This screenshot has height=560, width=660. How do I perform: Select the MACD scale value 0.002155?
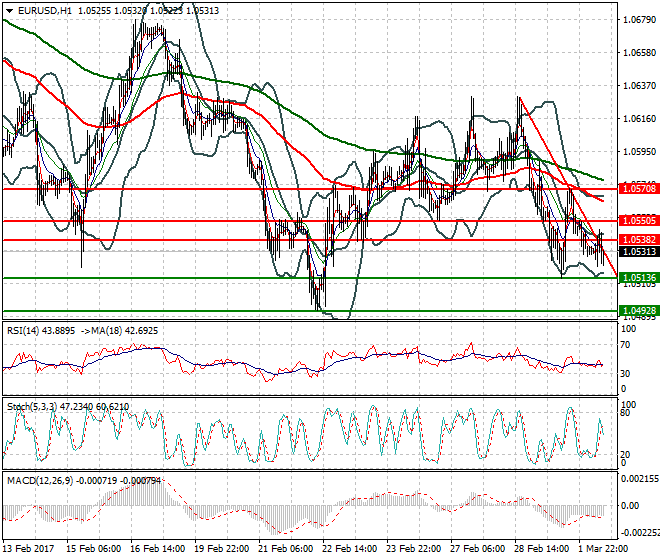[x=640, y=479]
